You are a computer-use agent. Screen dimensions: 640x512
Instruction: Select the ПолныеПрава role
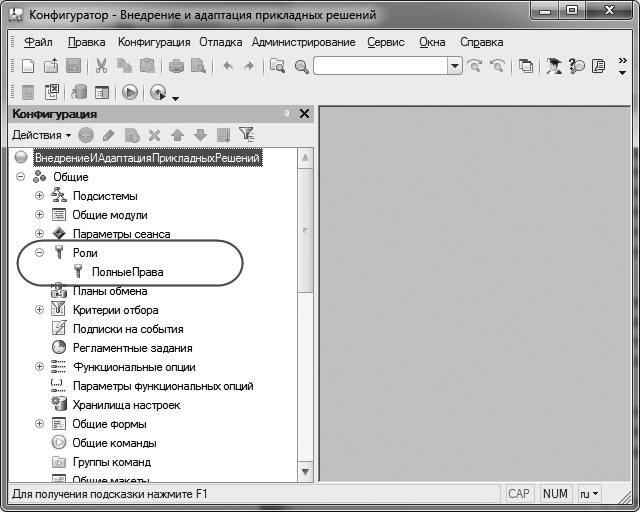click(127, 272)
